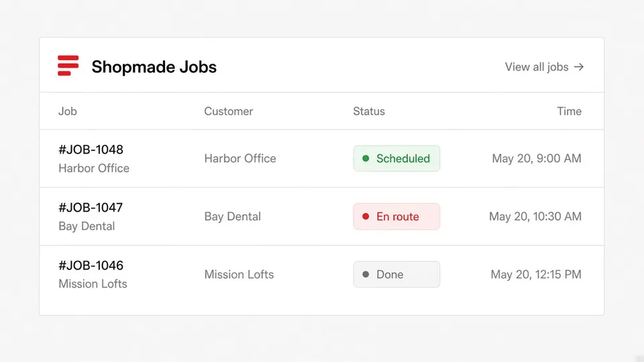The width and height of the screenshot is (644, 362).
Task: Click Bay Dental subtitle under #JOB-1047
Action: click(x=87, y=226)
